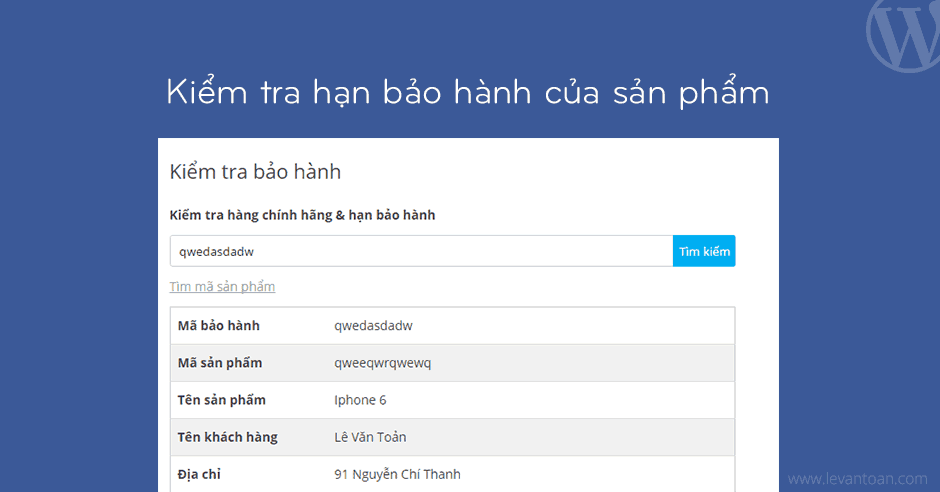Click the Lê Văn Toản customer name
The image size is (940, 492).
[370, 437]
